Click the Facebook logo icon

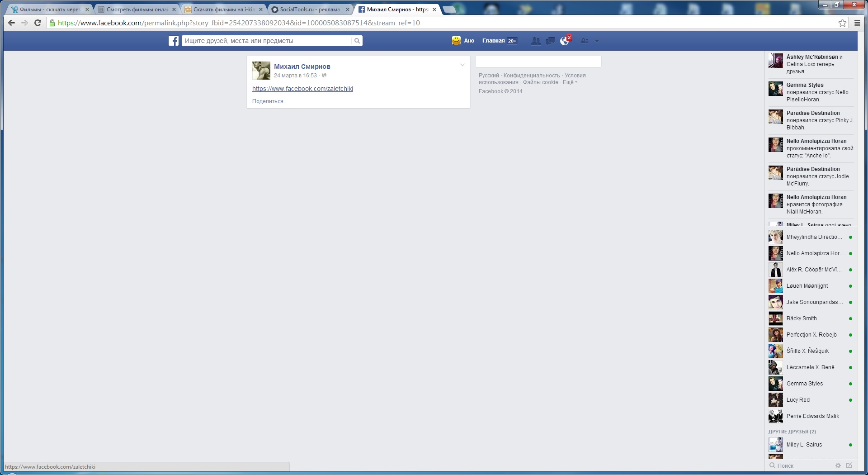(x=174, y=41)
